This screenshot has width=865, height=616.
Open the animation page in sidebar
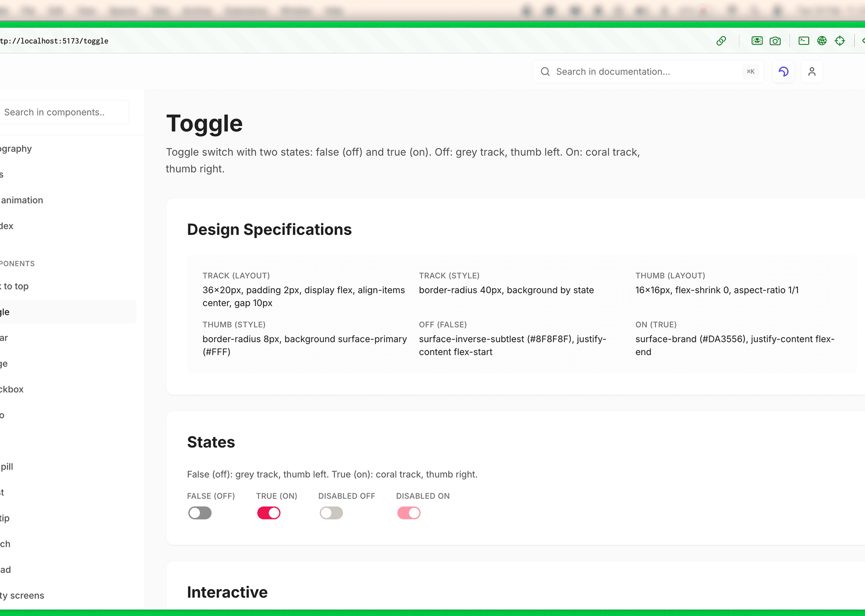point(22,200)
